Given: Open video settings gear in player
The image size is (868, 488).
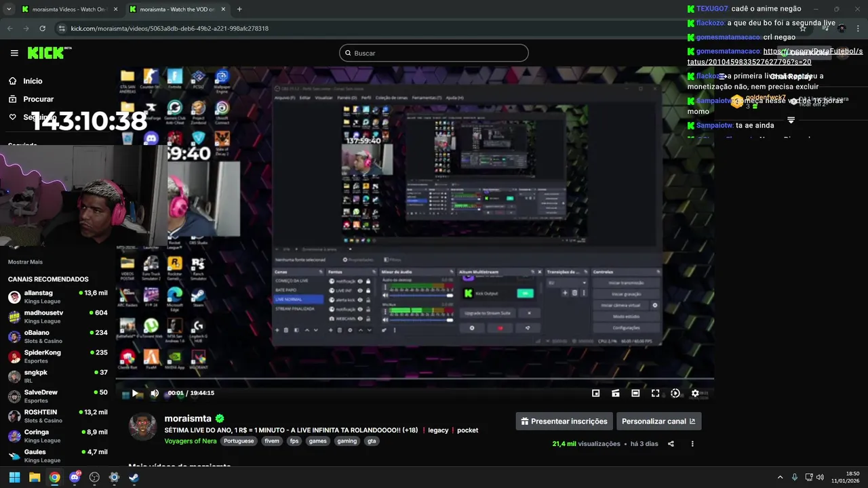Looking at the screenshot, I should pyautogui.click(x=695, y=393).
